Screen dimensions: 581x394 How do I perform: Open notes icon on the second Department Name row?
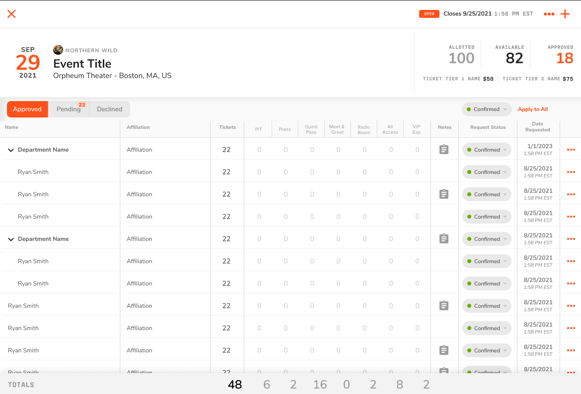click(x=444, y=239)
